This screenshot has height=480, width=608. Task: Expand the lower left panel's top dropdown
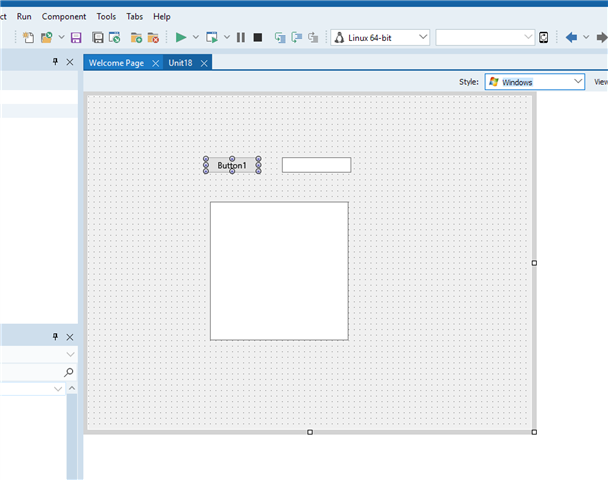(x=70, y=354)
